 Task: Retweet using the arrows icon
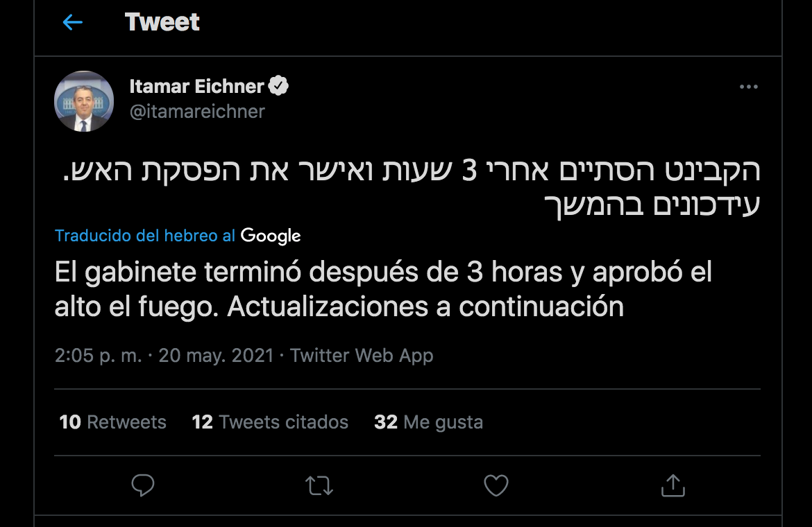(319, 485)
